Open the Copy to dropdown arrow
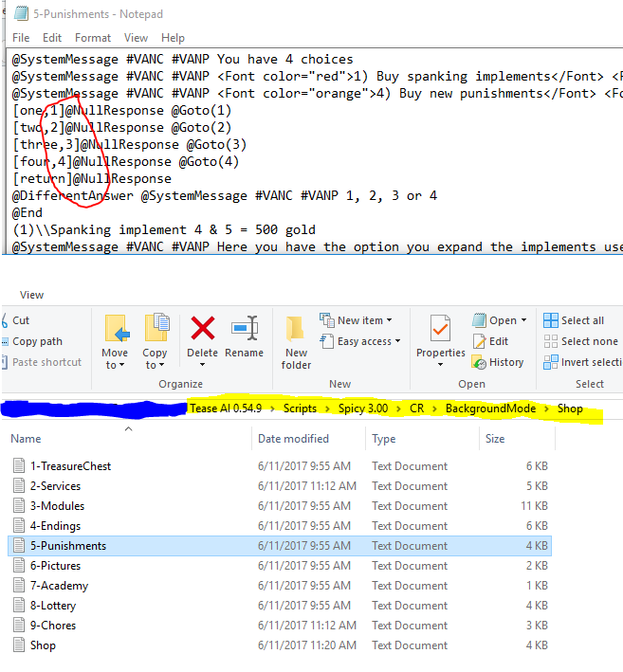Image resolution: width=623 pixels, height=672 pixels. (x=161, y=365)
